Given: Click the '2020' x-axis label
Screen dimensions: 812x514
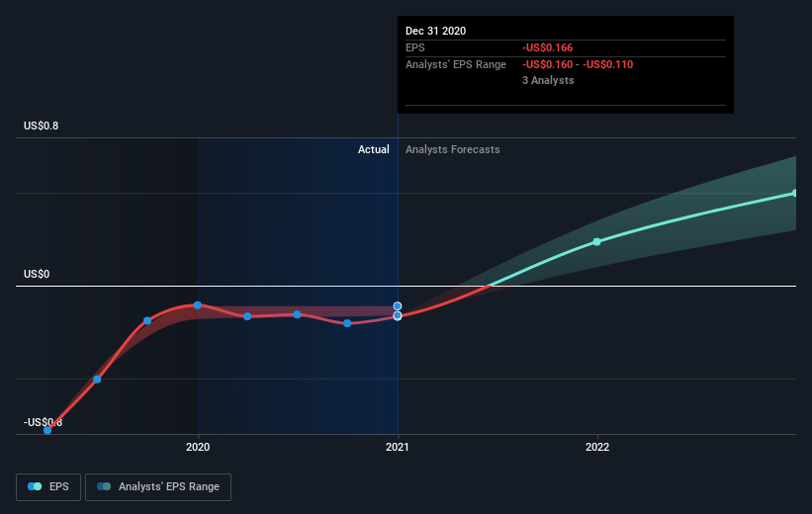Looking at the screenshot, I should click(x=198, y=447).
